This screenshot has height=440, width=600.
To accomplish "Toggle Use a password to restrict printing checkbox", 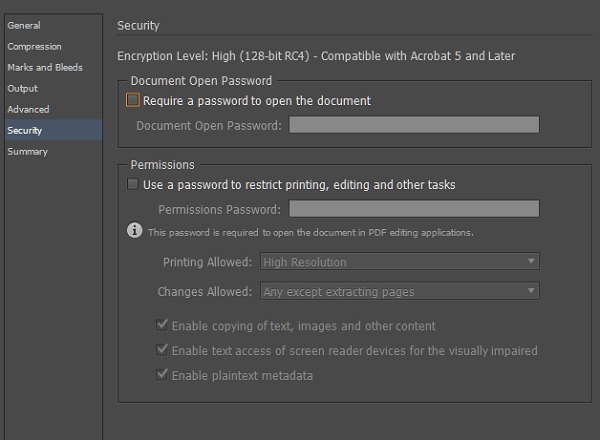I will click(133, 185).
